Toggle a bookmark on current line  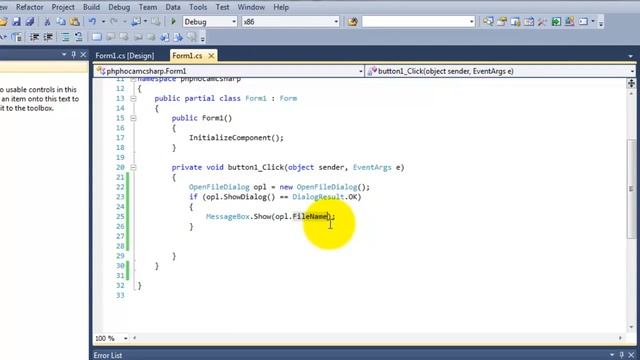tap(97, 37)
